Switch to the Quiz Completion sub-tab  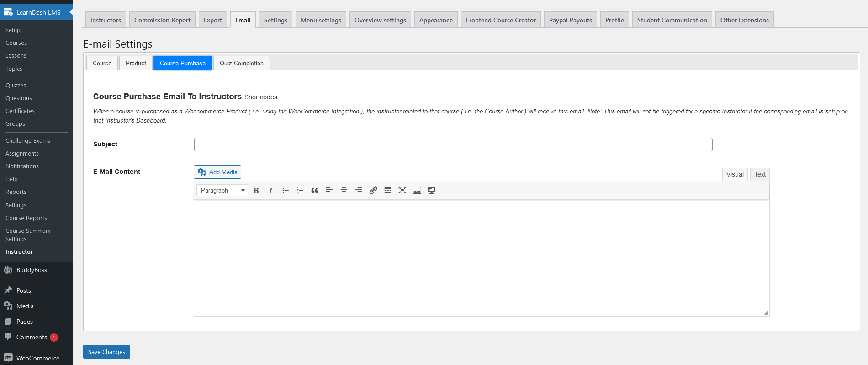pos(242,63)
